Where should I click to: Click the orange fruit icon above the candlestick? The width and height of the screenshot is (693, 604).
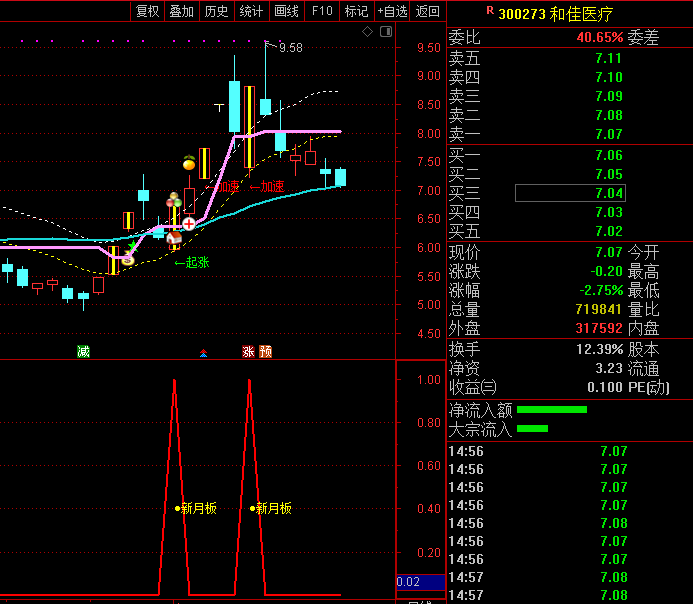[188, 162]
